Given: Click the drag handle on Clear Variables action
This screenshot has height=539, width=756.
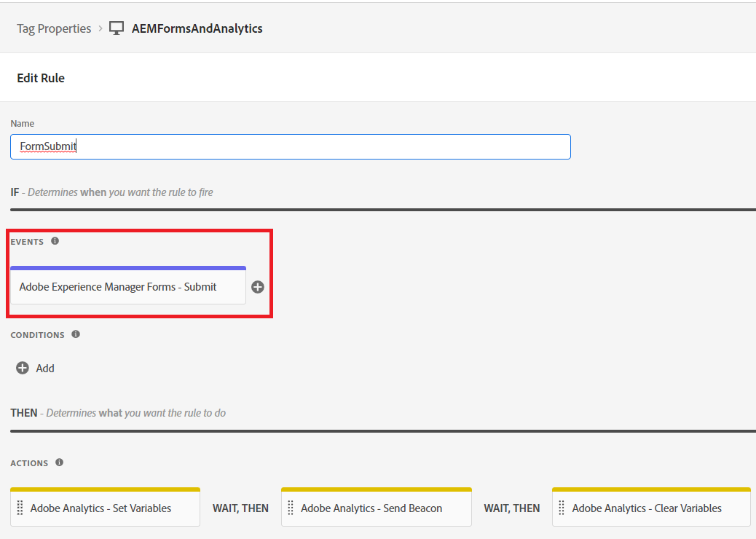Looking at the screenshot, I should 562,508.
